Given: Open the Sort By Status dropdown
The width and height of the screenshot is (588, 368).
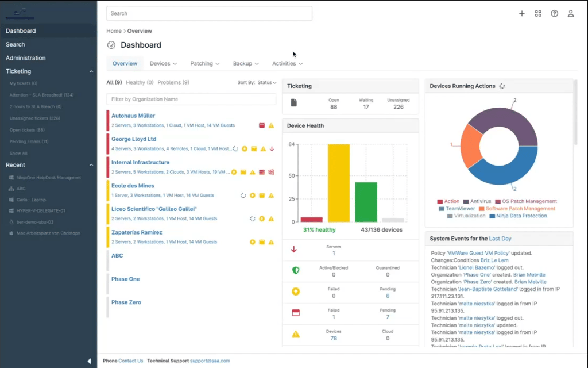Looking at the screenshot, I should point(265,82).
